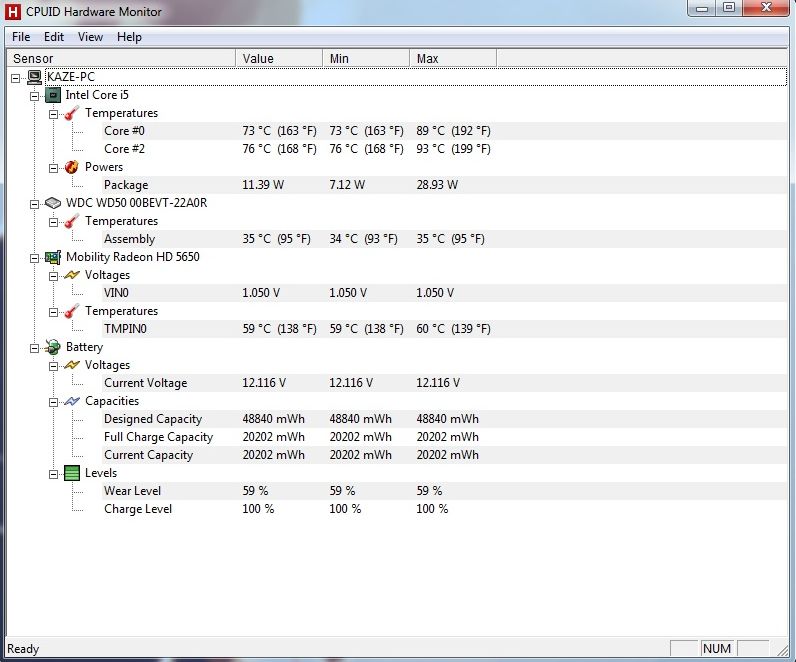The height and width of the screenshot is (662, 796).
Task: Select the VIN0 voltage row
Action: coord(445,293)
